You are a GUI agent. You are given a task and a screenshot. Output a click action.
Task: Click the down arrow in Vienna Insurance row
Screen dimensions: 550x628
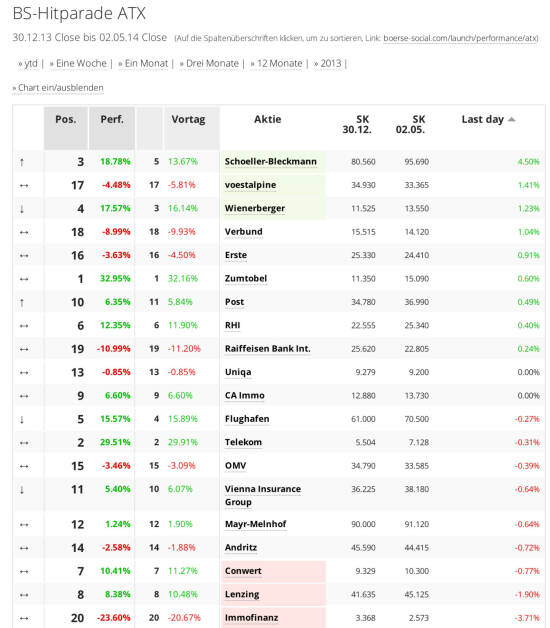[x=22, y=490]
